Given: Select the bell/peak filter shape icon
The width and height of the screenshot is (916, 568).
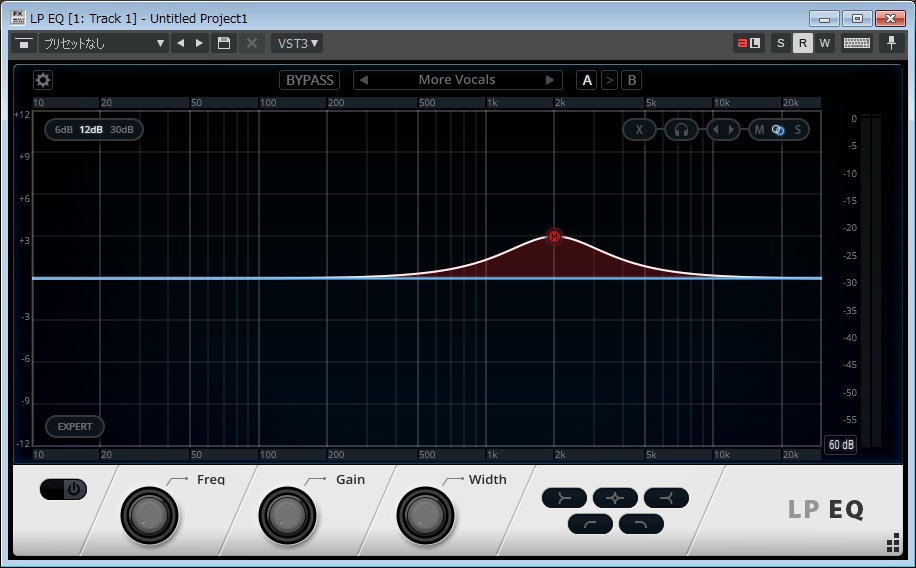Looking at the screenshot, I should pyautogui.click(x=615, y=497).
